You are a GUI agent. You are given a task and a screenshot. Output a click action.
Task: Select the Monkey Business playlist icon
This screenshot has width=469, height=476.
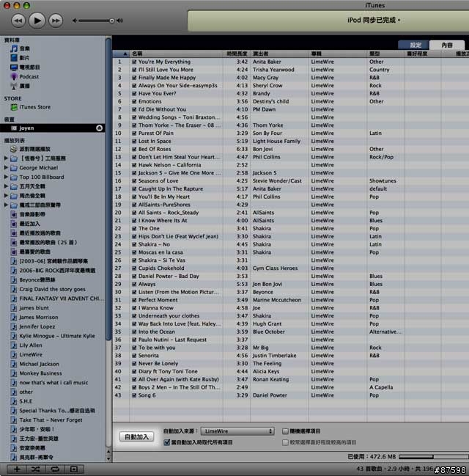tap(14, 373)
